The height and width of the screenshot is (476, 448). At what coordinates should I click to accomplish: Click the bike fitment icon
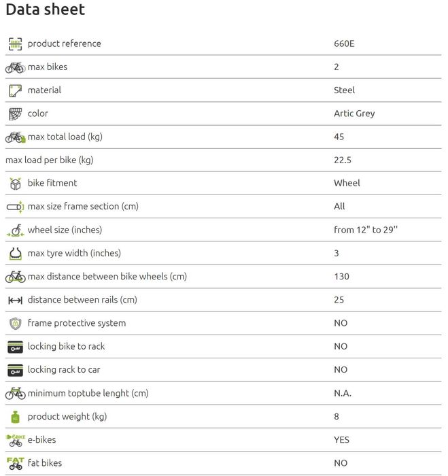[15, 184]
